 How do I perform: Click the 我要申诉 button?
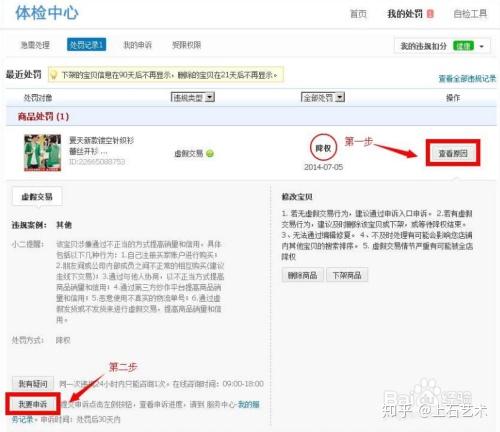(33, 404)
